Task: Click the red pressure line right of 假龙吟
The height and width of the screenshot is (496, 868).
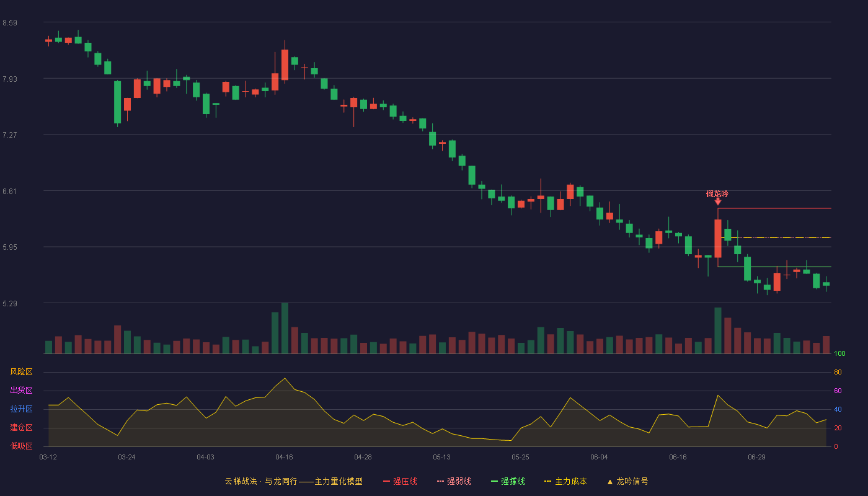Action: [x=774, y=208]
